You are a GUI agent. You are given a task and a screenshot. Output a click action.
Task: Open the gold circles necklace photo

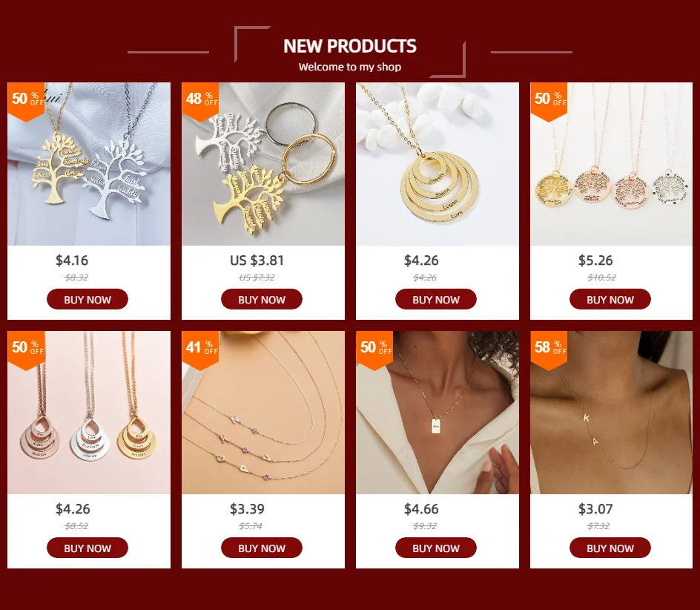pos(437,164)
